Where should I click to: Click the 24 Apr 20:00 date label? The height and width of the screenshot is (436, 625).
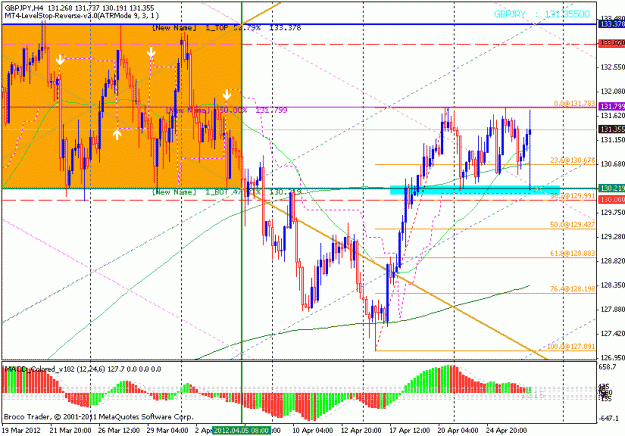coord(506,430)
